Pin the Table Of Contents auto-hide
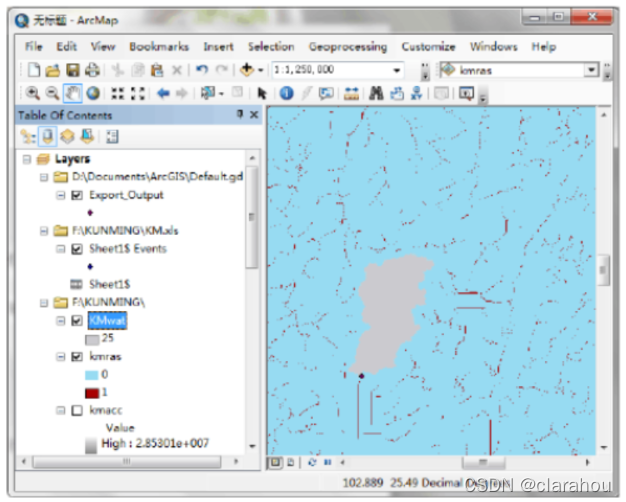Image resolution: width=626 pixels, height=502 pixels. click(240, 115)
